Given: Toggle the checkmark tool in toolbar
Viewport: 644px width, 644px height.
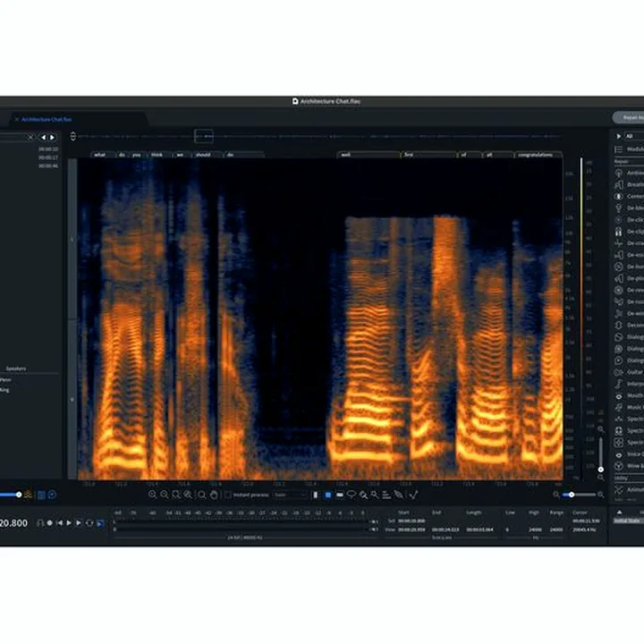Looking at the screenshot, I should point(413,495).
